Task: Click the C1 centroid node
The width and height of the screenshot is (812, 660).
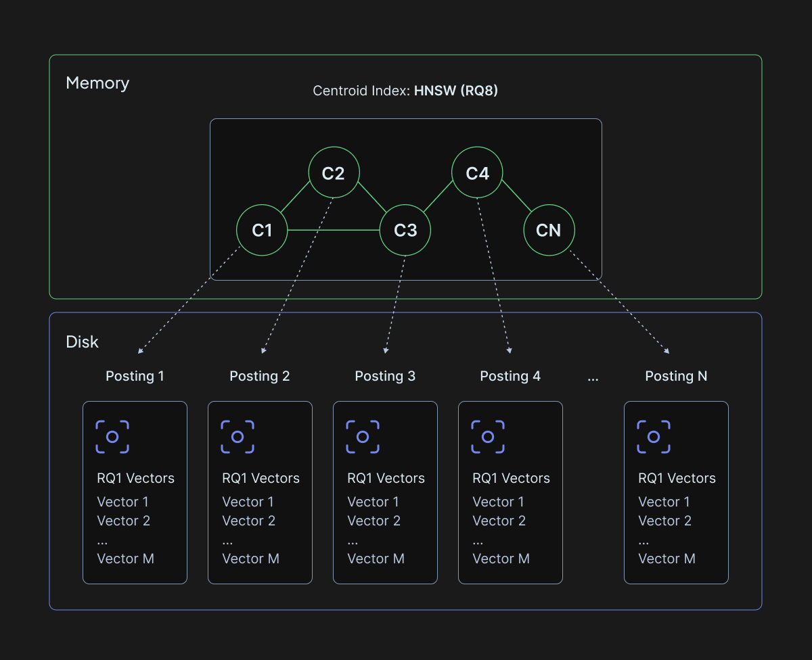Action: click(x=262, y=231)
